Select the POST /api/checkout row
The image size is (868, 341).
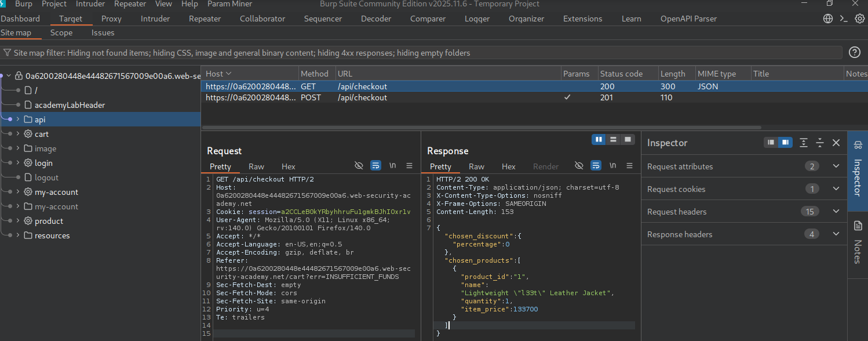click(534, 97)
